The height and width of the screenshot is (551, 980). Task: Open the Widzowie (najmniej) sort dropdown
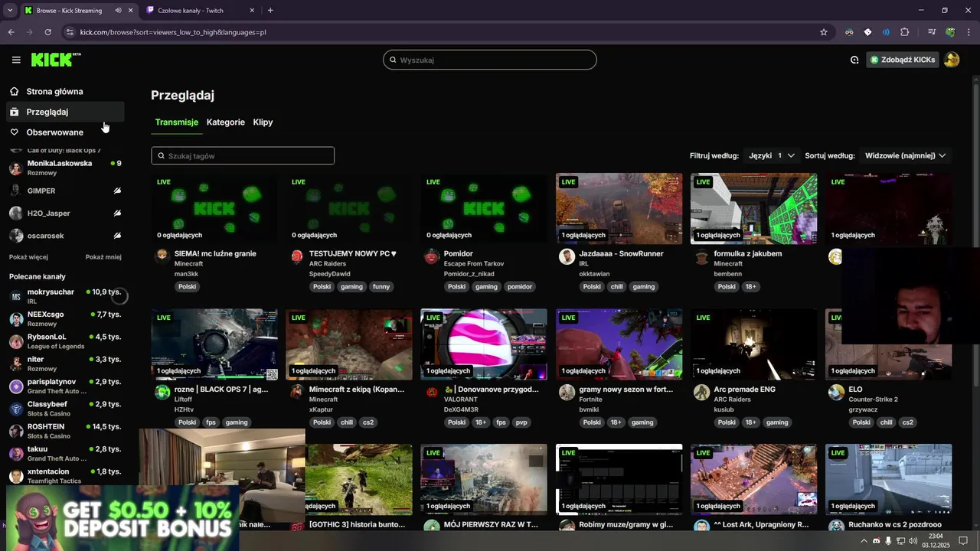905,155
